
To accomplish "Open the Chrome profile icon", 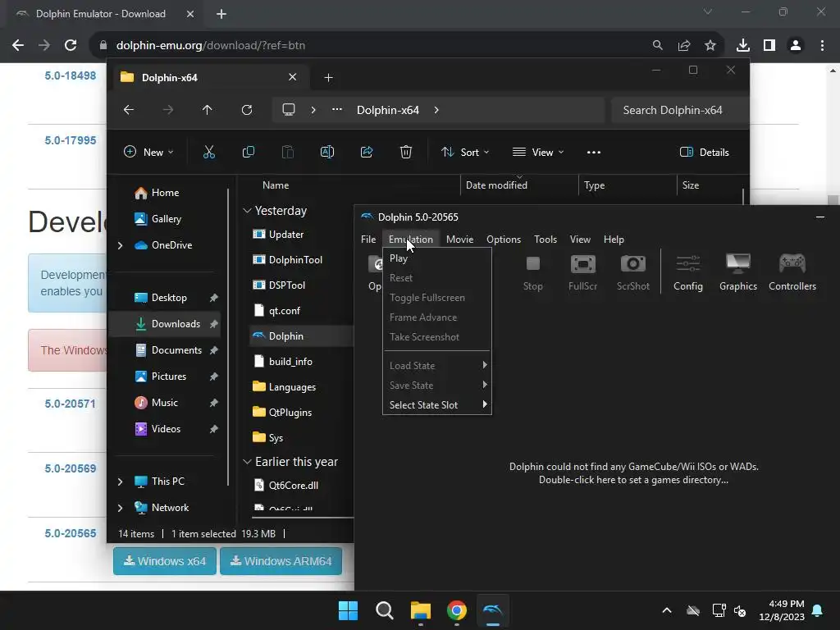I will (x=796, y=46).
